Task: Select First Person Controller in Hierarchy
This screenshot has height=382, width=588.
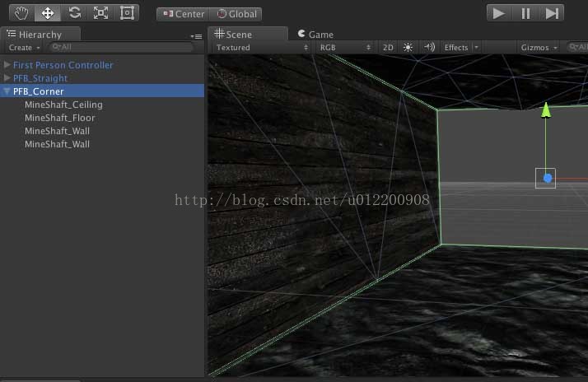Action: tap(63, 65)
